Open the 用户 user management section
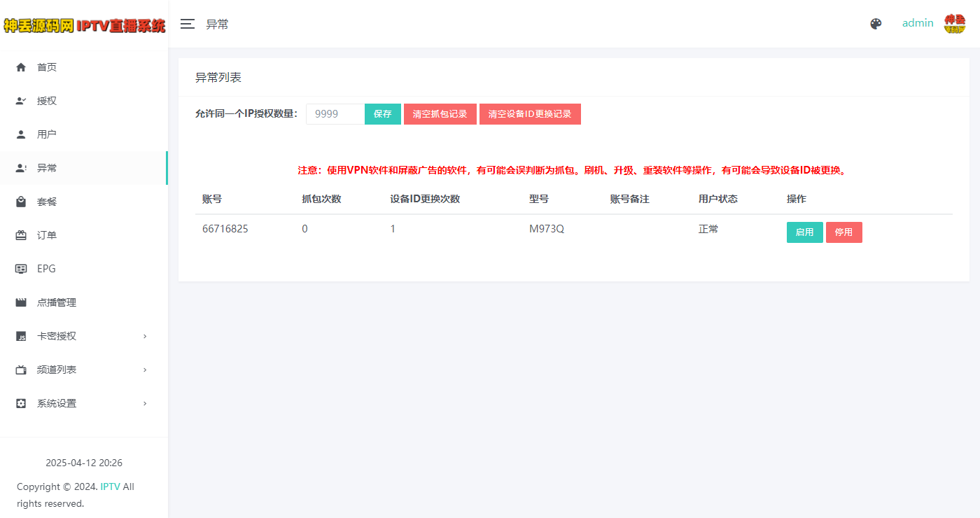 coord(47,134)
